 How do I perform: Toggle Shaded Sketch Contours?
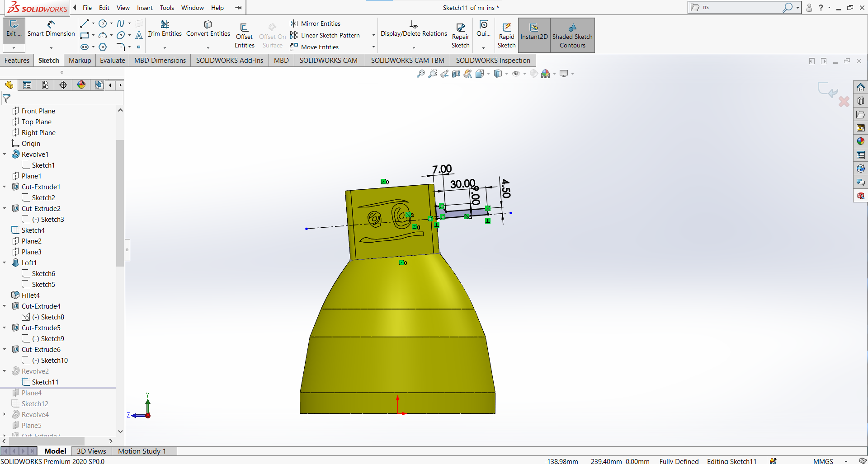tap(572, 36)
